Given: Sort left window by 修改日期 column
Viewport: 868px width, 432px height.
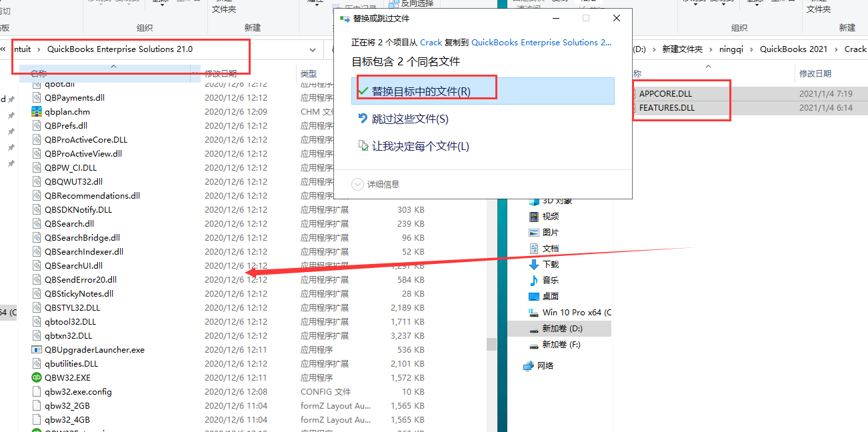Looking at the screenshot, I should coord(221,73).
